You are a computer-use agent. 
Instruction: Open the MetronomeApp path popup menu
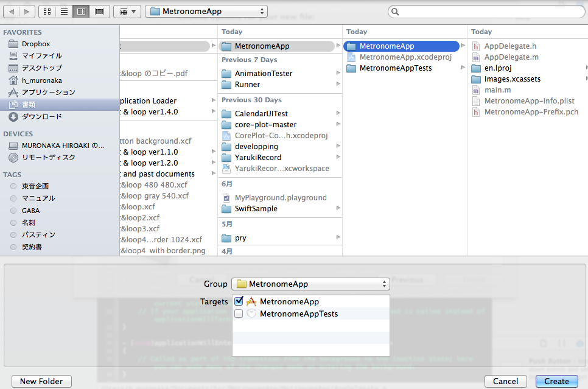click(206, 12)
